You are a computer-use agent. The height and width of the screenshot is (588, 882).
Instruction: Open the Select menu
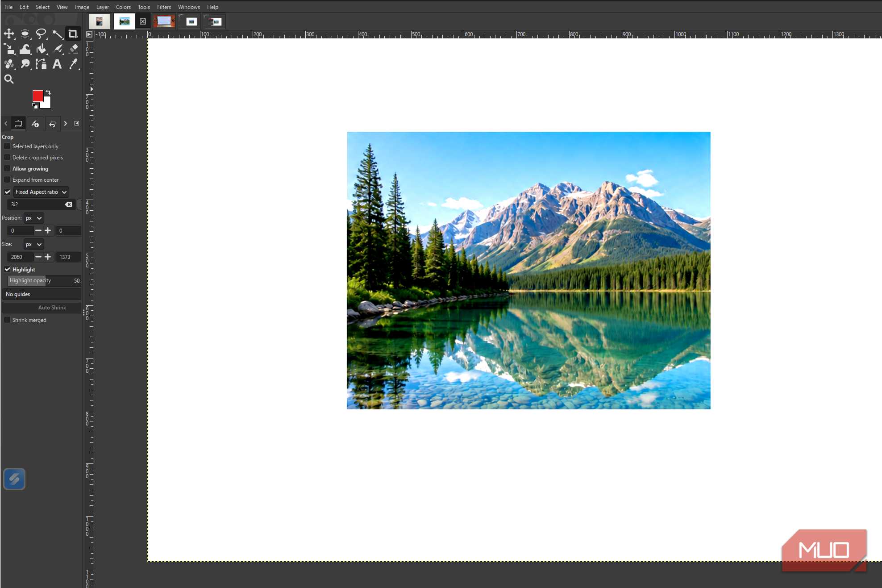(42, 7)
